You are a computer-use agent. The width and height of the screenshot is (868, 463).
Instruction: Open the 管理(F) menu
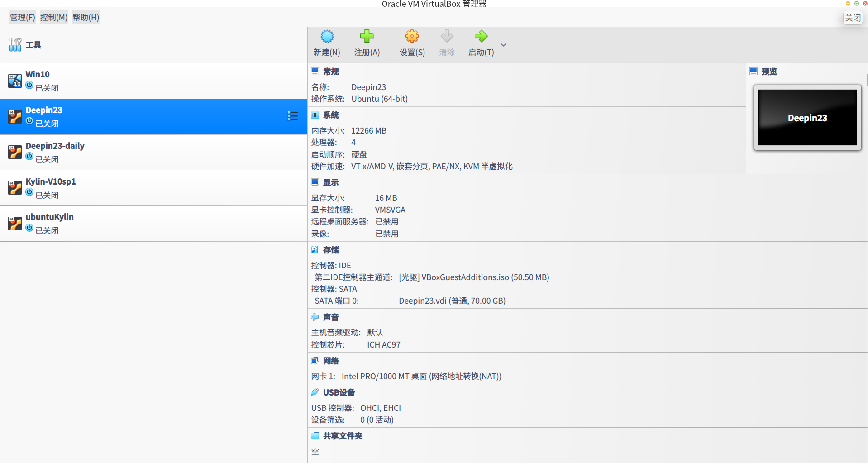coord(22,17)
